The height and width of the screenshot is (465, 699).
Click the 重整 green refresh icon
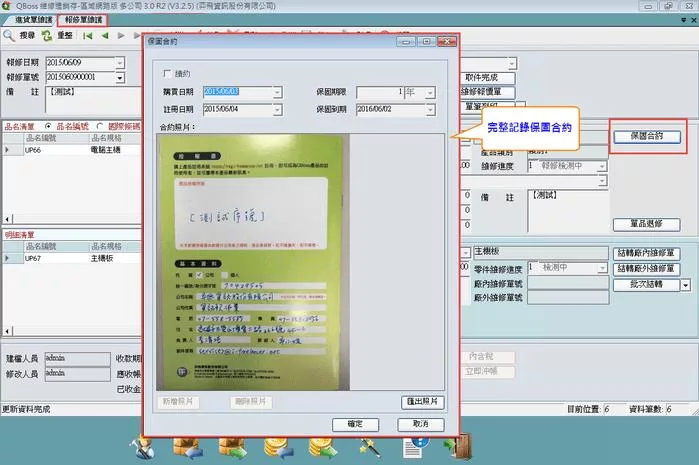[48, 35]
